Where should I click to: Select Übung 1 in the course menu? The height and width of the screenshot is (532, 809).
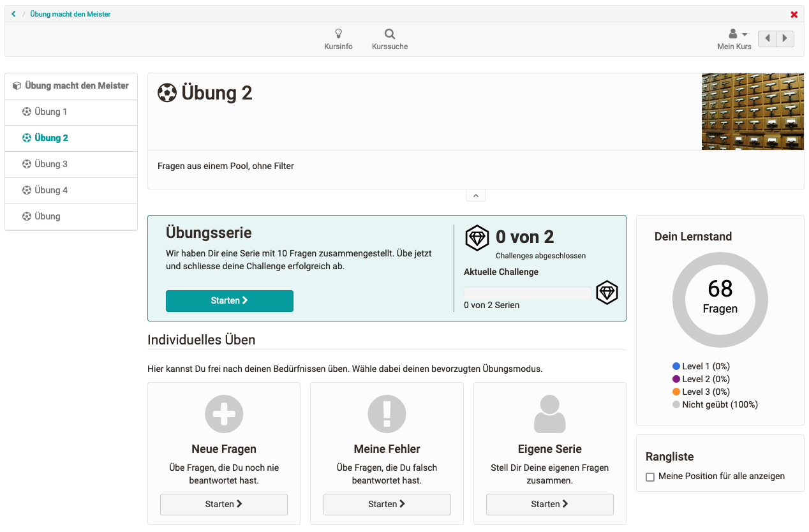[x=51, y=112]
